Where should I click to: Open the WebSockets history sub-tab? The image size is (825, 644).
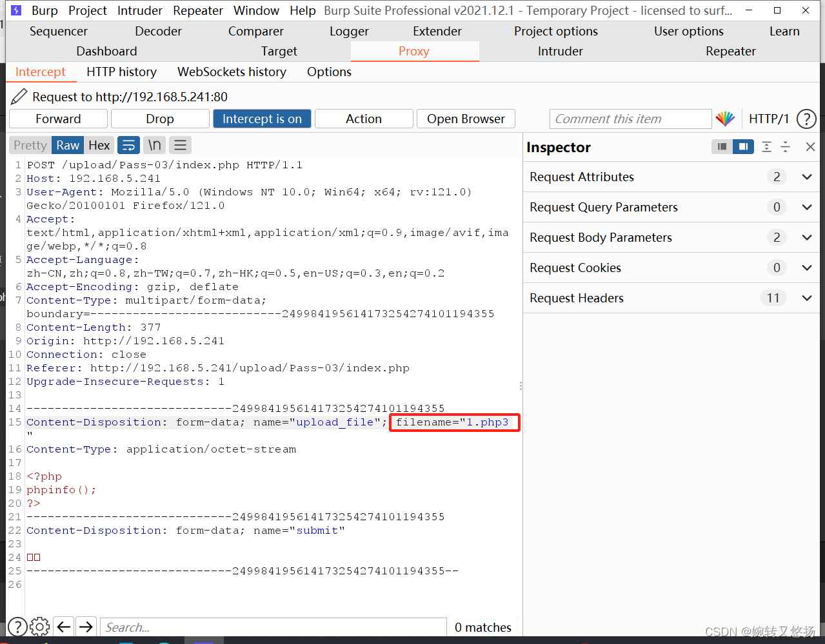pyautogui.click(x=232, y=72)
